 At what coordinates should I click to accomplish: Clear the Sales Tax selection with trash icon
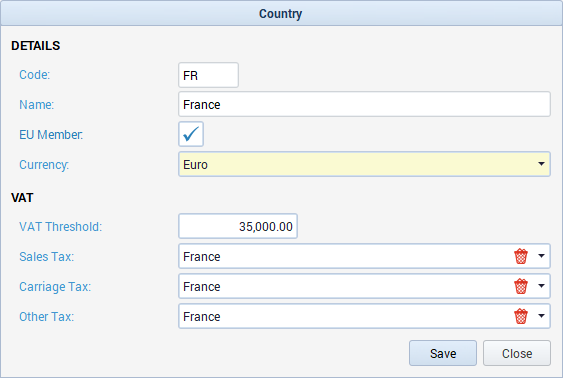pyautogui.click(x=521, y=256)
